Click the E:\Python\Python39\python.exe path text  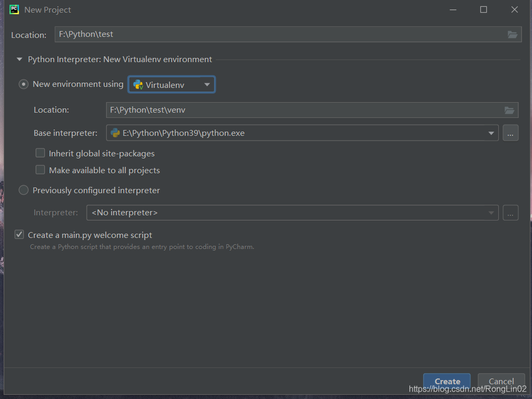pos(184,133)
